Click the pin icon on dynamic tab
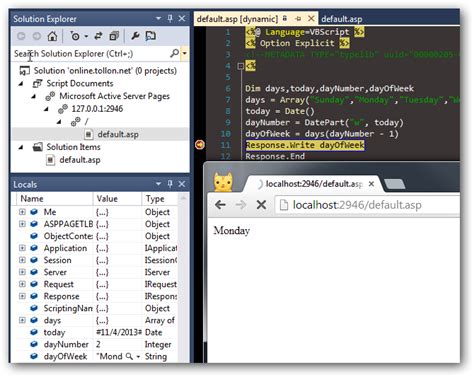The height and width of the screenshot is (377, 474). (x=298, y=19)
